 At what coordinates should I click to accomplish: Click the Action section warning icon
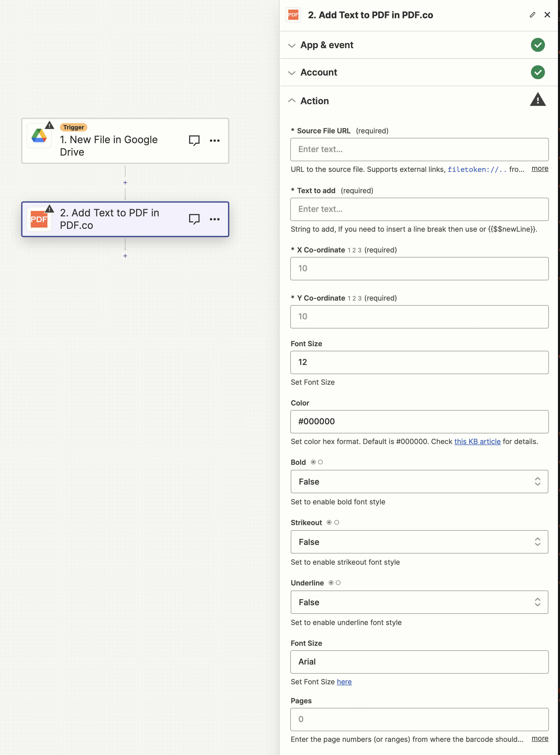click(x=538, y=100)
